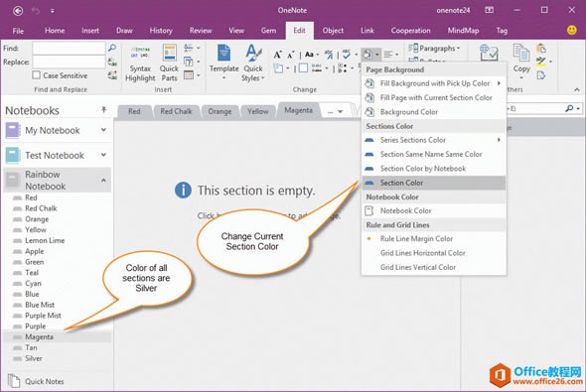This screenshot has height=392, width=586.
Task: Open the My Notebook notebook icon
Action: tap(13, 131)
